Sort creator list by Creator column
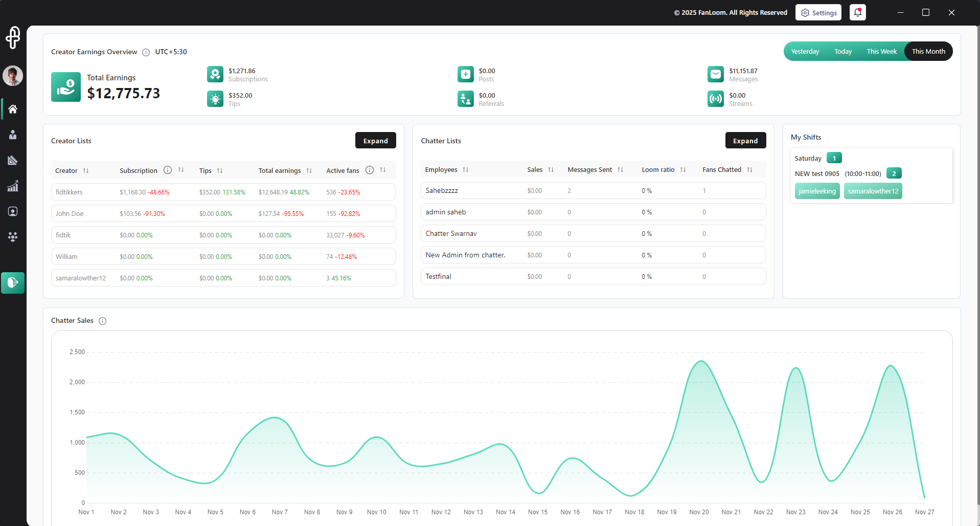Viewport: 980px width, 526px height. tap(86, 170)
